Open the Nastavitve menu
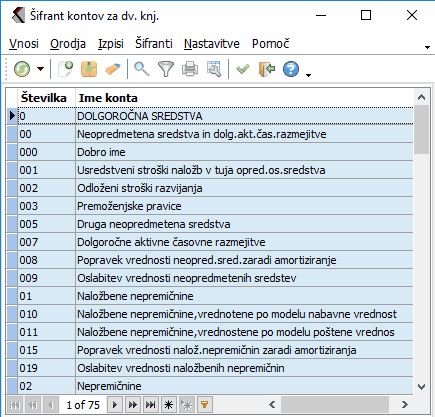Viewport: 435px width, 417px height. [212, 44]
